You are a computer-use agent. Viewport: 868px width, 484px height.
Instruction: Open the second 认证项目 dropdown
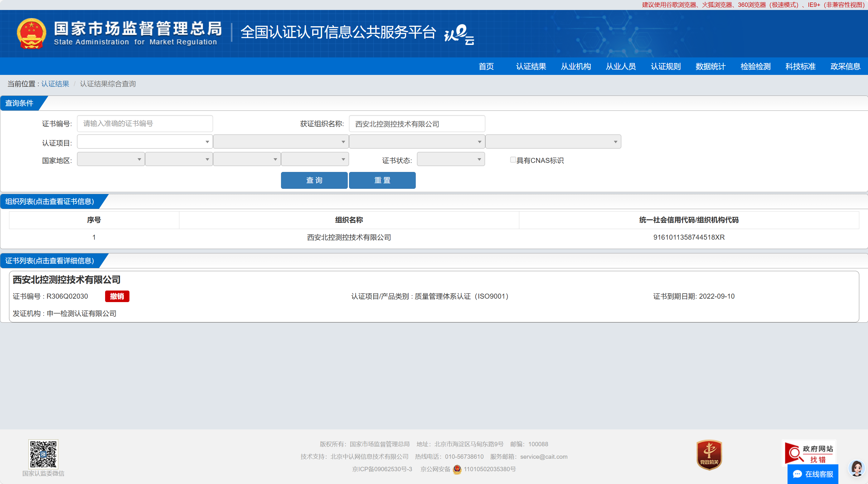[x=281, y=142]
